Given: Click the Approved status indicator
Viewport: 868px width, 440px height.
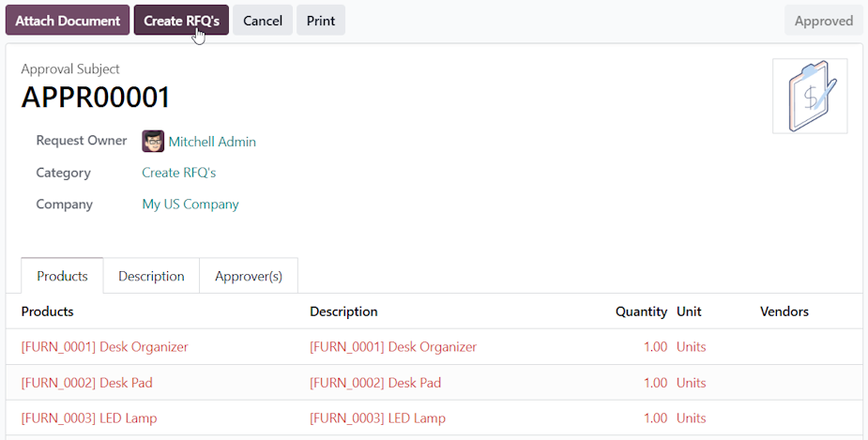Looking at the screenshot, I should [823, 21].
